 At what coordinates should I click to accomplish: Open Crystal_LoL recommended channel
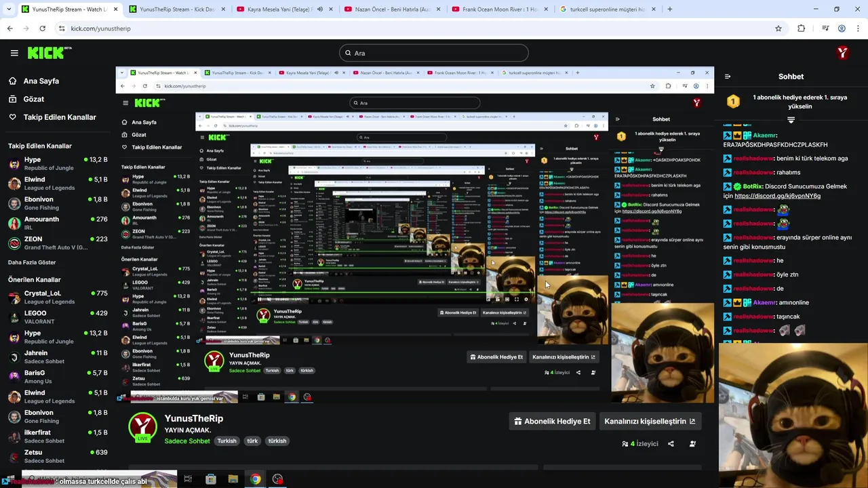[x=58, y=297]
